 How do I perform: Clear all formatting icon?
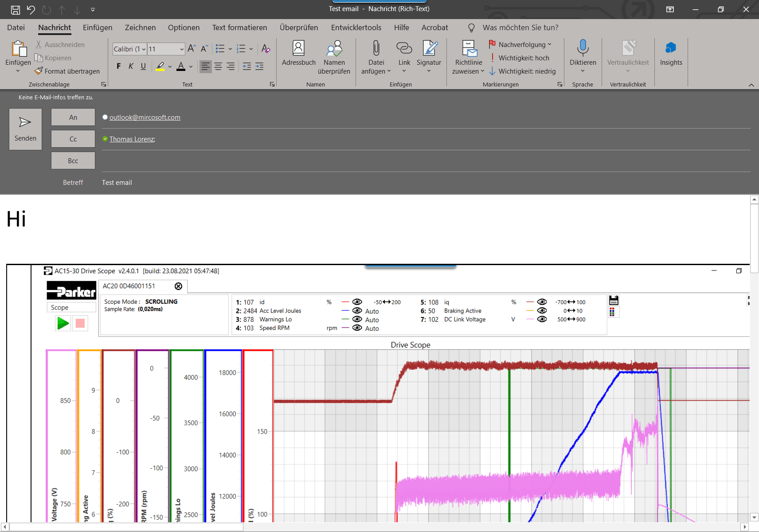tap(266, 49)
